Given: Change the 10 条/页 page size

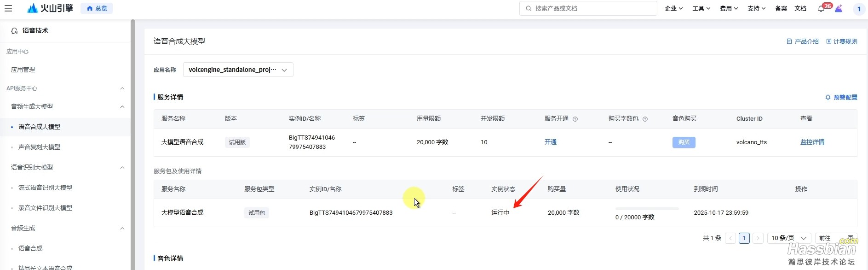Looking at the screenshot, I should (x=789, y=238).
